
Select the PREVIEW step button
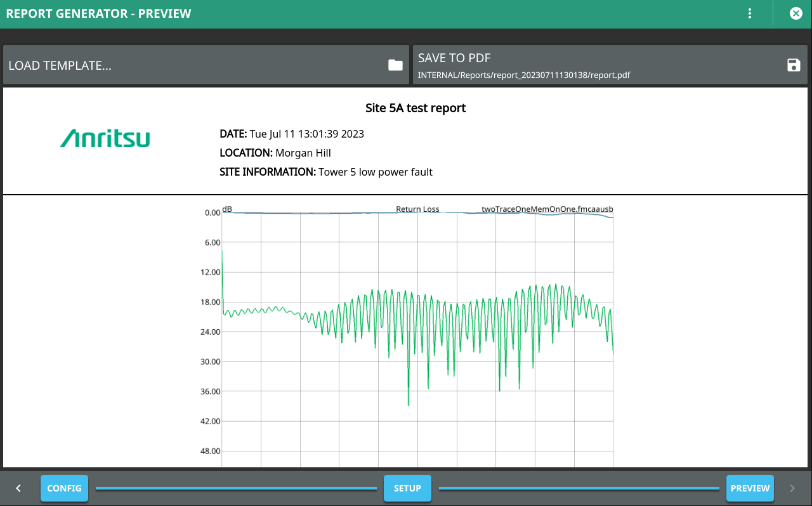coord(750,488)
